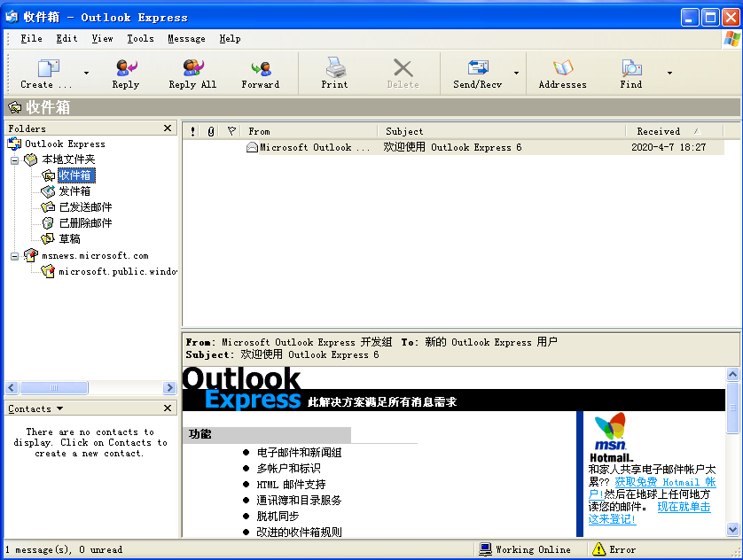Select the 发件箱 outbox folder
Image resolution: width=743 pixels, height=560 pixels.
coord(74,191)
